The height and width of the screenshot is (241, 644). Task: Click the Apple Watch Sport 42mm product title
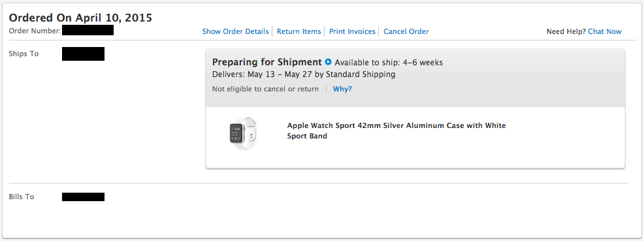click(x=396, y=131)
